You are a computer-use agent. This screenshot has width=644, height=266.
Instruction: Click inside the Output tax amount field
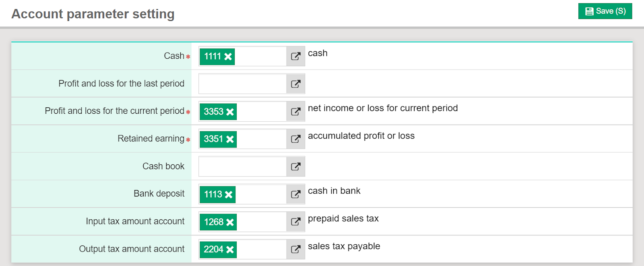coord(261,250)
